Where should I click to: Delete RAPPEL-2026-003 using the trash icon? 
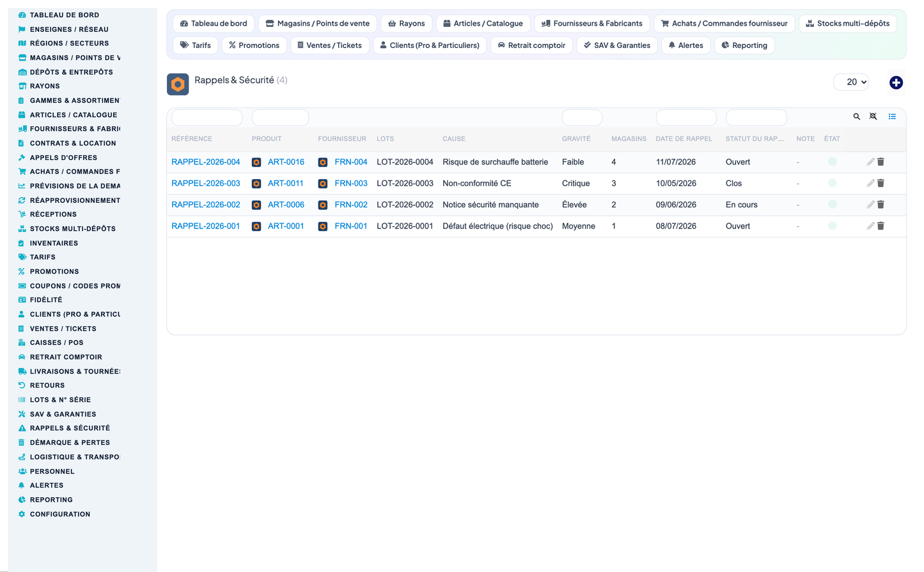click(881, 183)
